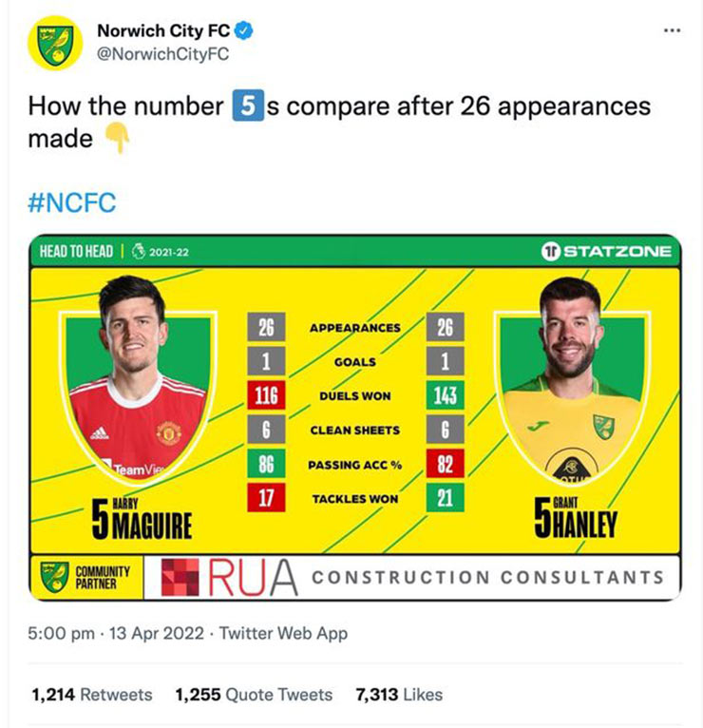This screenshot has height=728, width=703.
Task: Click the Premier League lion logo
Action: (139, 251)
